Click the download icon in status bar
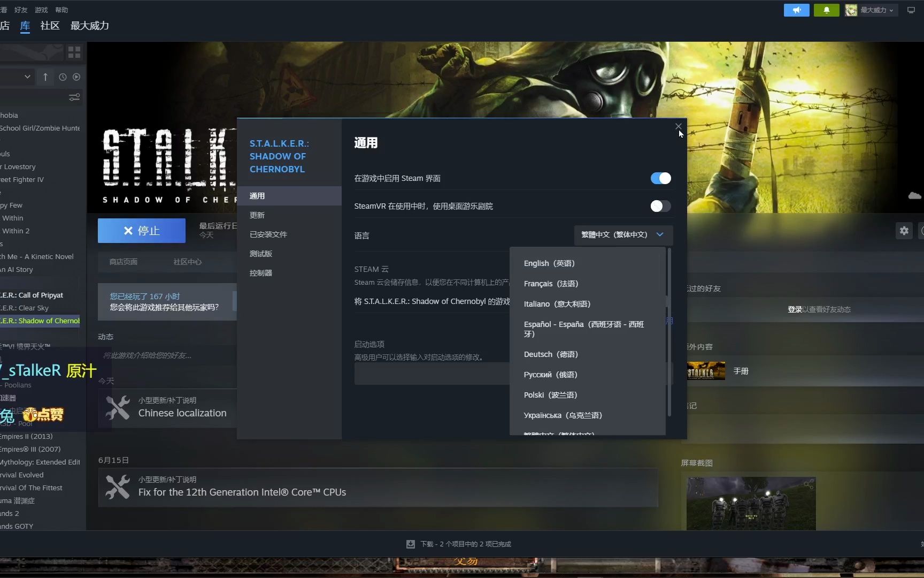924x578 pixels. [410, 544]
